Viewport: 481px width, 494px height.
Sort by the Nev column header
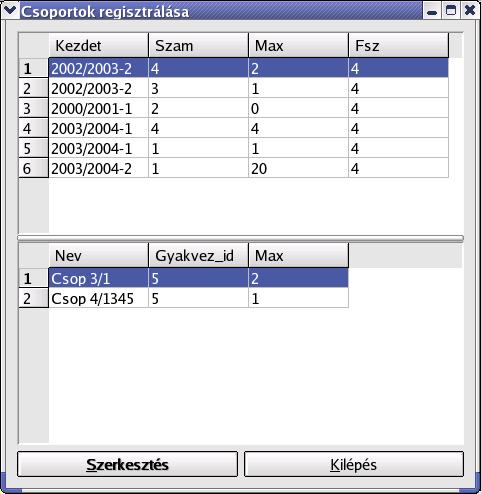[99, 256]
